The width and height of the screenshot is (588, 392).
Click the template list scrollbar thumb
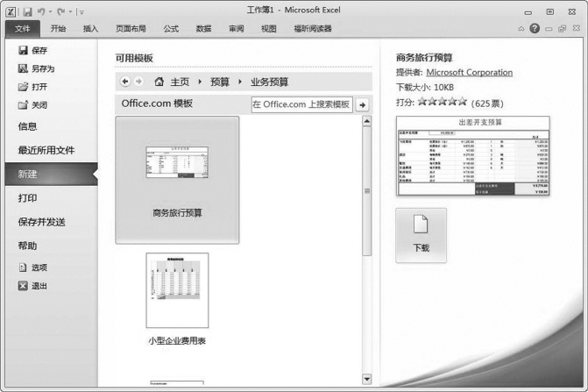367,191
